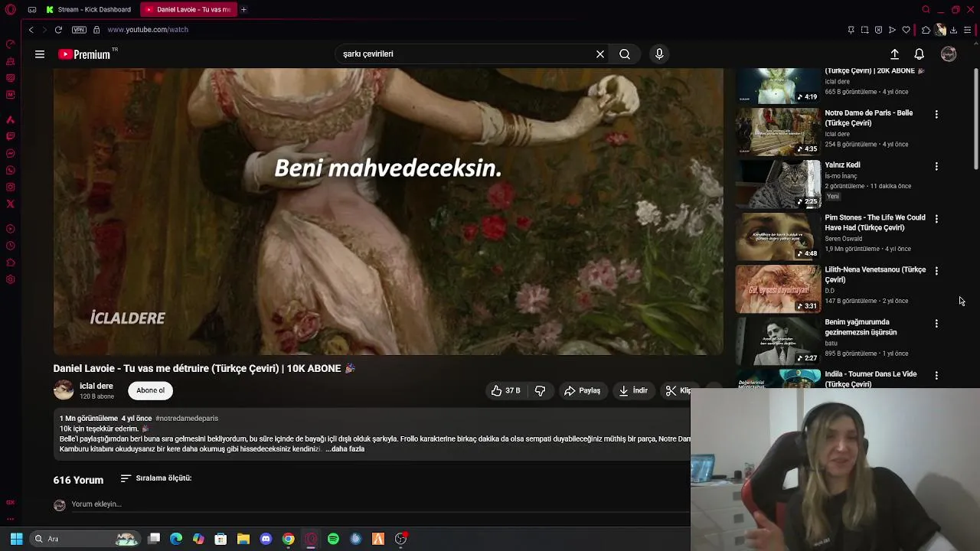Select the Daniel Lavoie YouTube tab

tap(188, 10)
